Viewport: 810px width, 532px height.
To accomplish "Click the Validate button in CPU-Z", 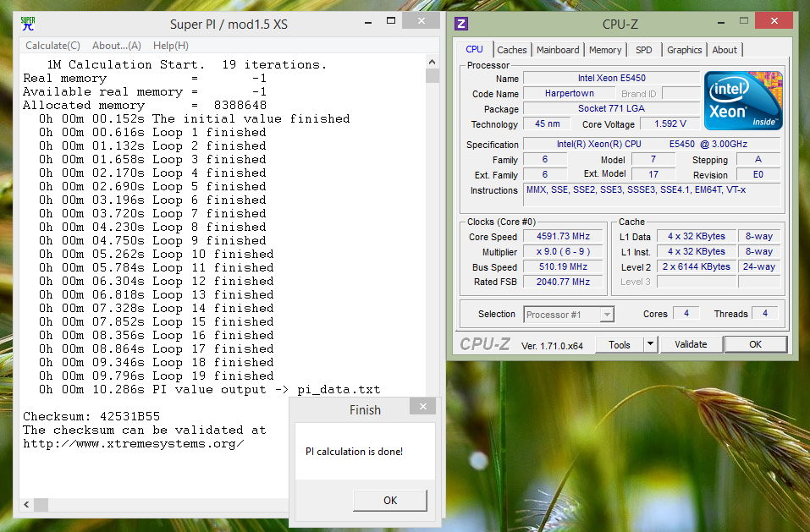I will tap(691, 344).
